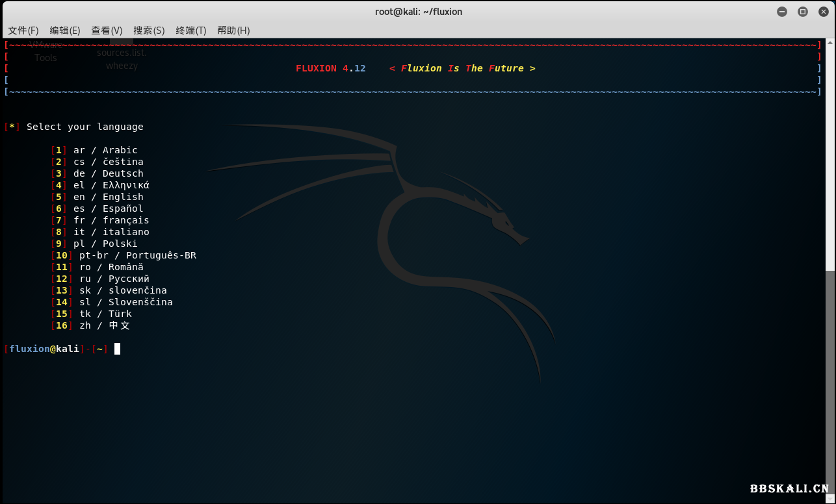Click the 'ru / Русский' language entry
This screenshot has height=504, width=836.
(x=114, y=279)
